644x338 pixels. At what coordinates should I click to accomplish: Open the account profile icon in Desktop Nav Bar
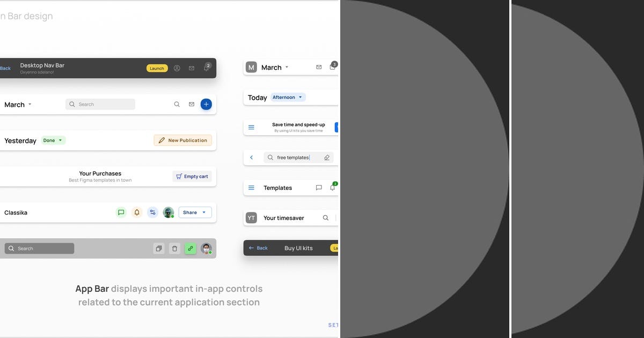point(177,68)
